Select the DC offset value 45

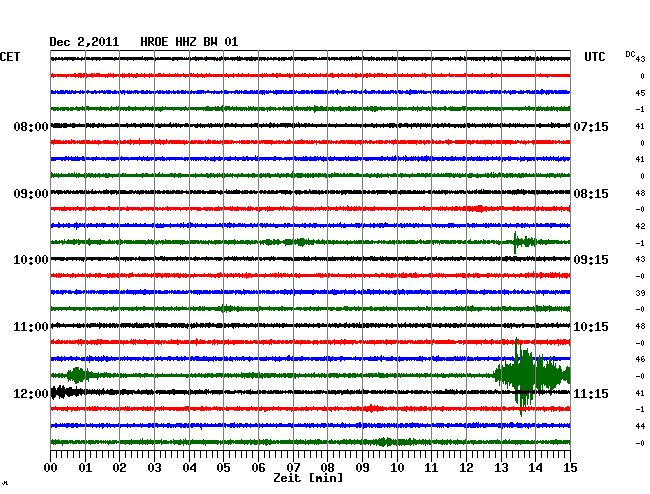(640, 93)
